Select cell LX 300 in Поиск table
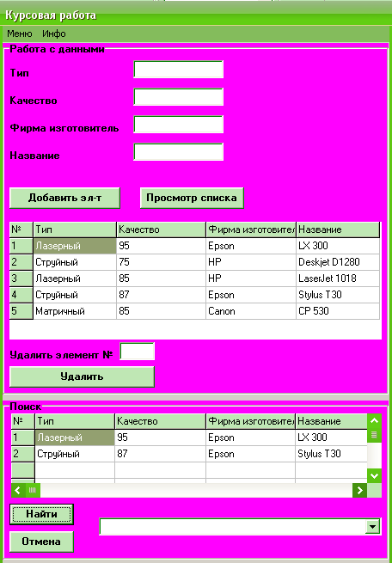Screen dimensions: 392x563 point(331,438)
